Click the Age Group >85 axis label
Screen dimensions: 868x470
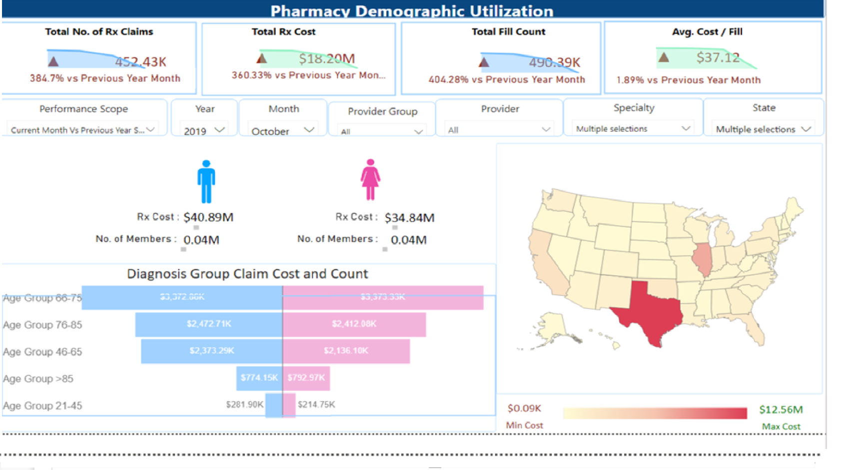38,379
